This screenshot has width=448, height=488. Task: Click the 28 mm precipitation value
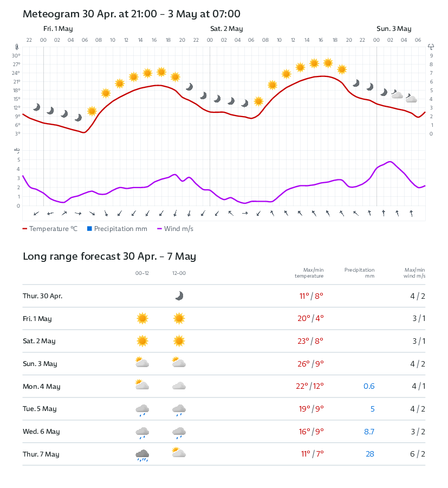pos(369,454)
